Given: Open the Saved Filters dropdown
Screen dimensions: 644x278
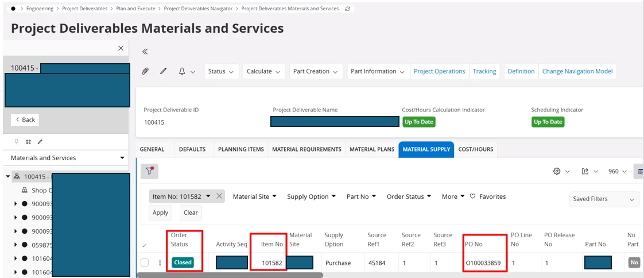Looking at the screenshot, I should point(604,199).
